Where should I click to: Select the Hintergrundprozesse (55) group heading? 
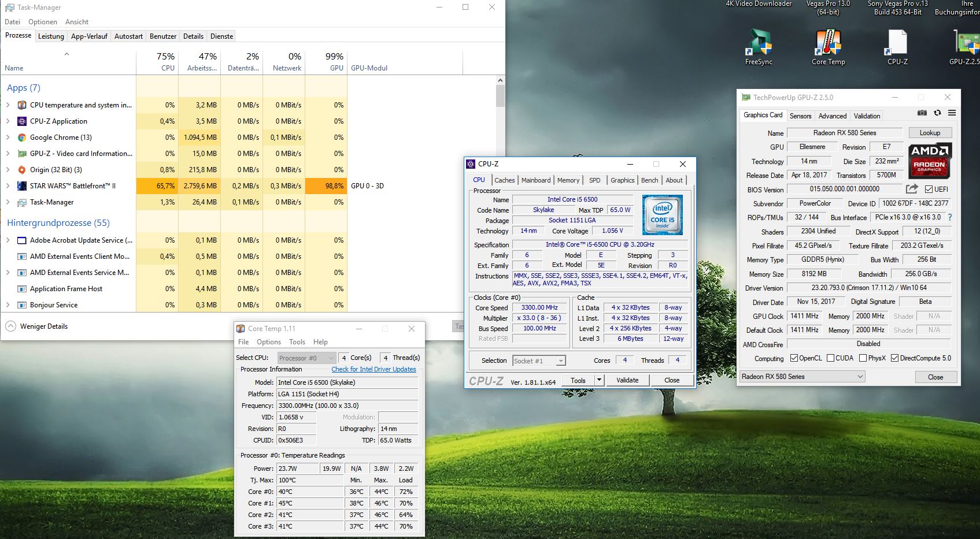click(58, 223)
